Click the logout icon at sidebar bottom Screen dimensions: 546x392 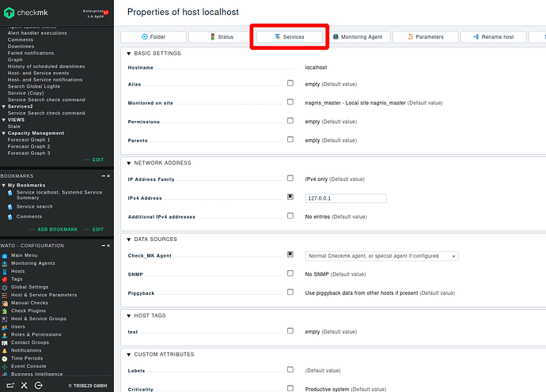39,385
